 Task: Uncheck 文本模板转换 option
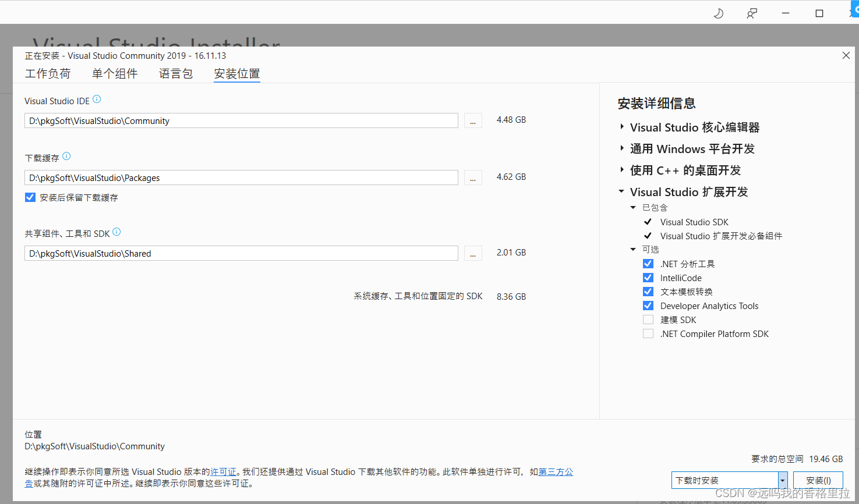[x=648, y=292]
